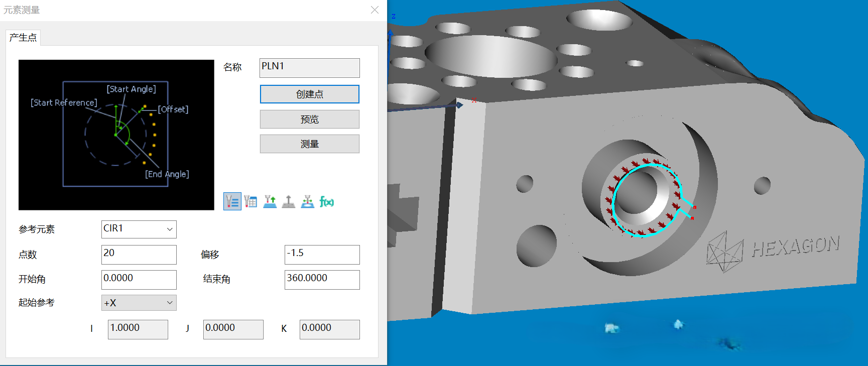Click the gray surface normal arrow icon
The image size is (868, 366).
tap(288, 202)
